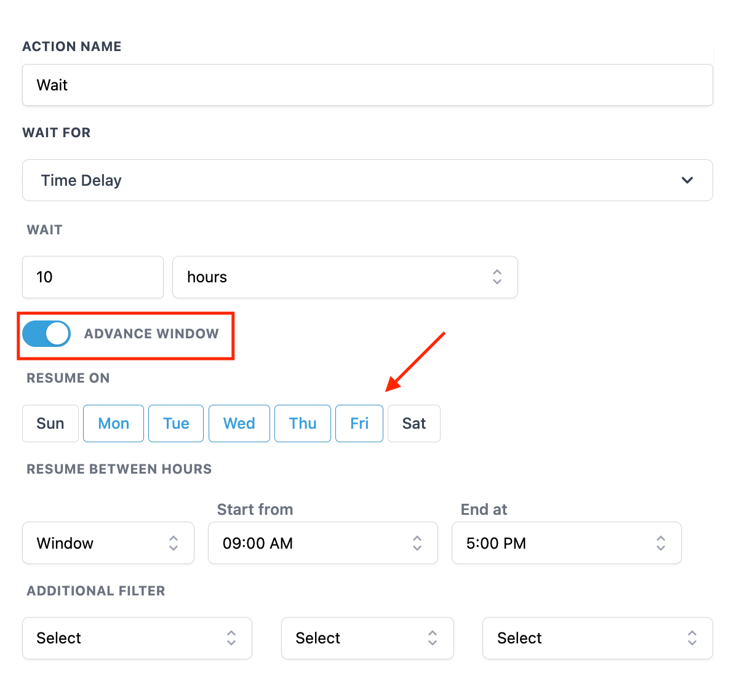Open the Start from 09:00 AM selector

[322, 543]
